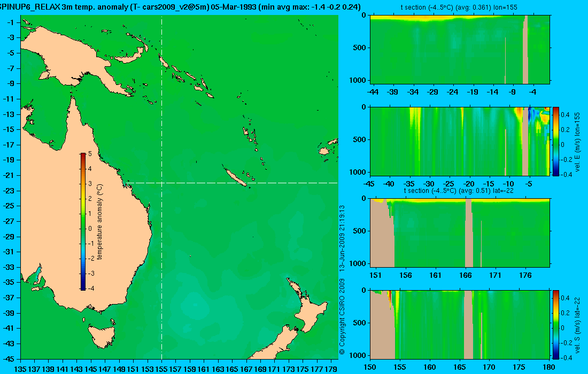Open the eastward velocity section plot
This screenshot has height=374, width=588.
tap(460, 141)
